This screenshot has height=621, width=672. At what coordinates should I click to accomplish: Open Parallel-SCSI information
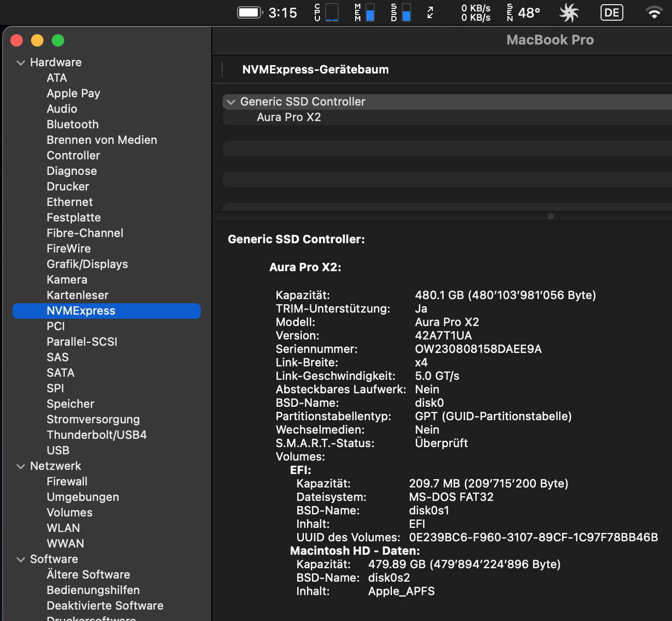point(82,342)
